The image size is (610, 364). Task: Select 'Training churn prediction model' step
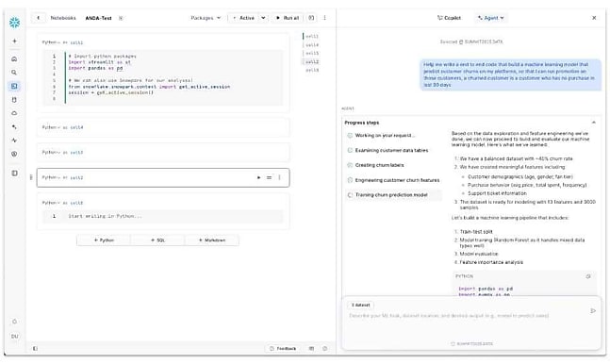(x=393, y=195)
